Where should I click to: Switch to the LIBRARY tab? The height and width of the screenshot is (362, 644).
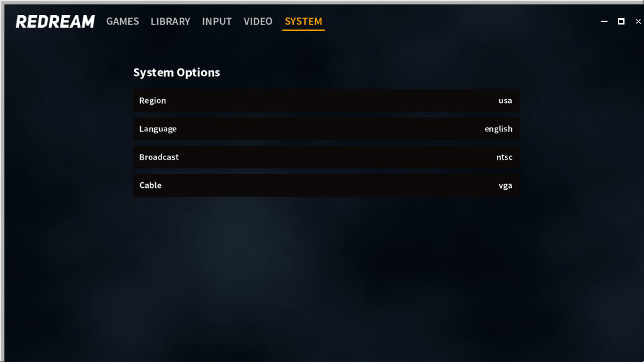click(170, 21)
